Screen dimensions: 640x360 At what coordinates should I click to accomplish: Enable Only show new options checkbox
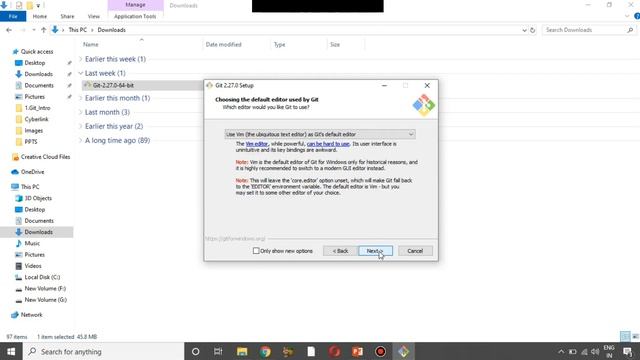pyautogui.click(x=256, y=251)
